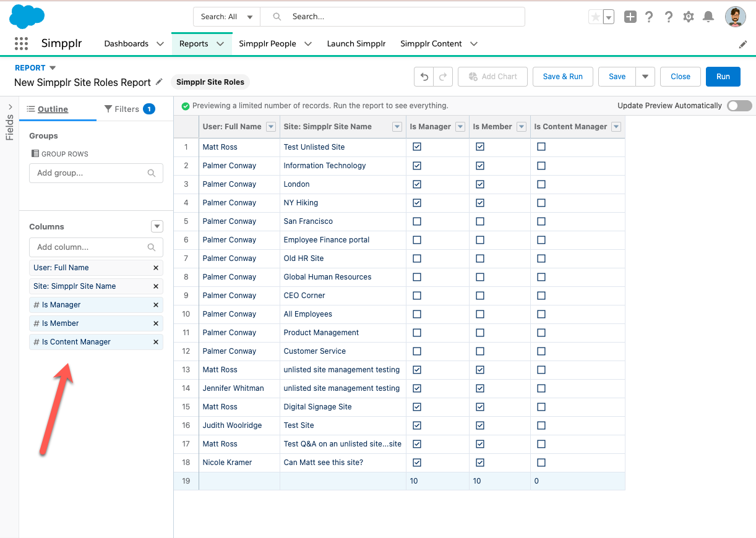Expand the Fields side panel
Image resolution: width=756 pixels, height=538 pixels.
tap(10, 107)
